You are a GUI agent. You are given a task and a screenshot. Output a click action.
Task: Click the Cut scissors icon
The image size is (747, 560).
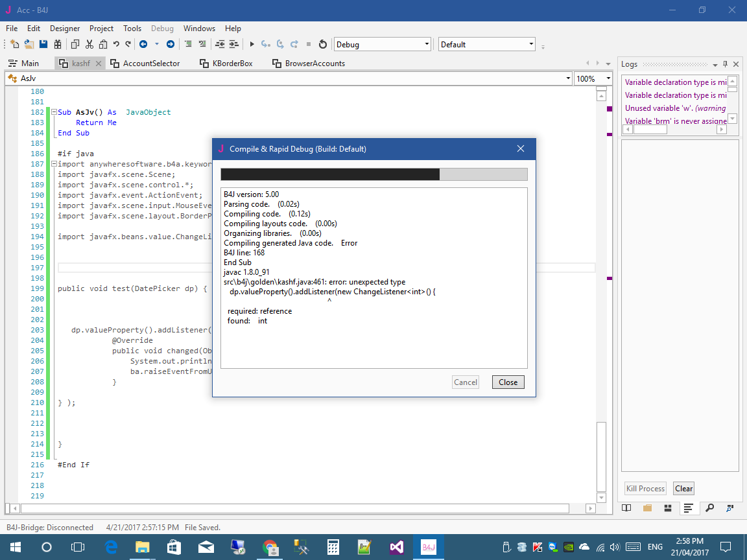point(89,45)
